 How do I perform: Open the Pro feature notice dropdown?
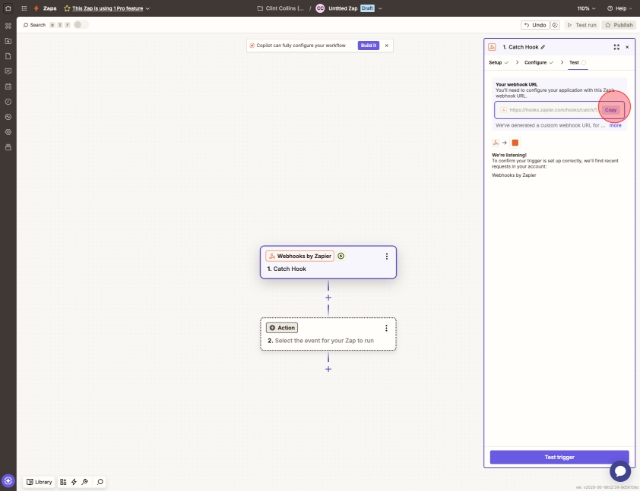[x=148, y=8]
